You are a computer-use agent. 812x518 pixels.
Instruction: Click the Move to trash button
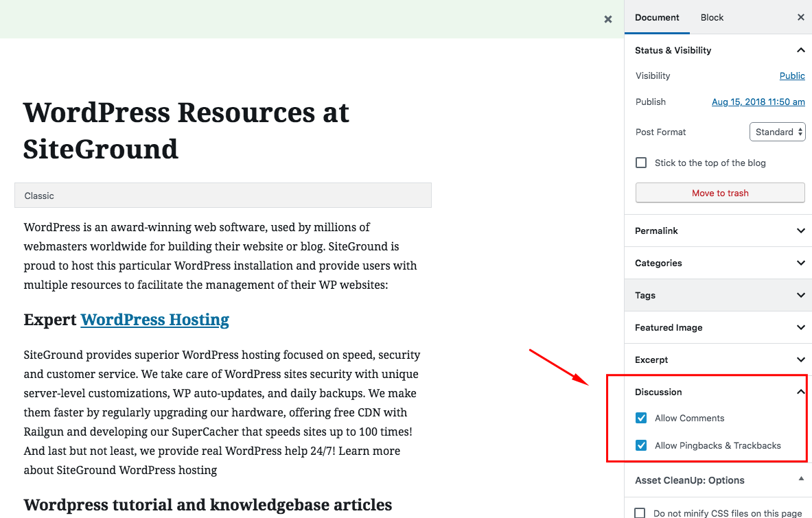tap(720, 193)
